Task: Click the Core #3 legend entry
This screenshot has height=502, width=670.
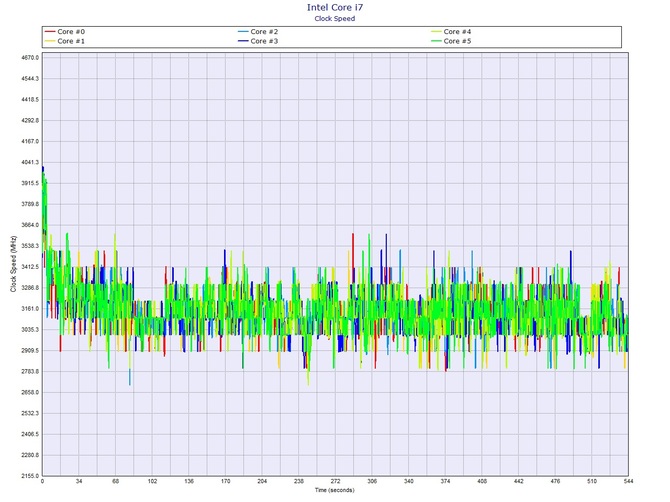Action: pos(258,41)
